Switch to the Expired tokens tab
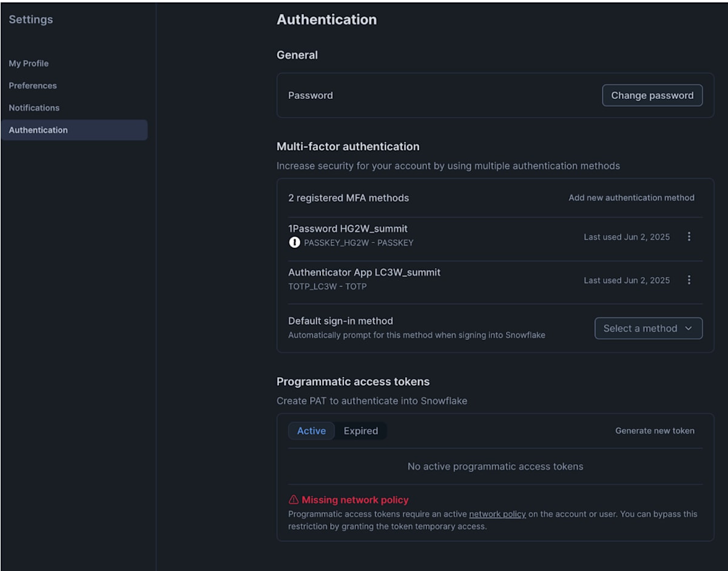 pyautogui.click(x=360, y=431)
